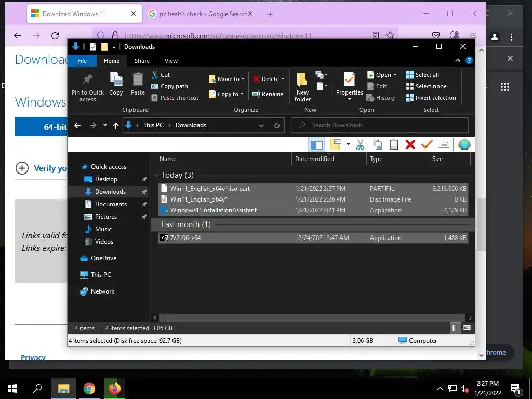
Task: Open the Copy to dropdown
Action: (226, 94)
